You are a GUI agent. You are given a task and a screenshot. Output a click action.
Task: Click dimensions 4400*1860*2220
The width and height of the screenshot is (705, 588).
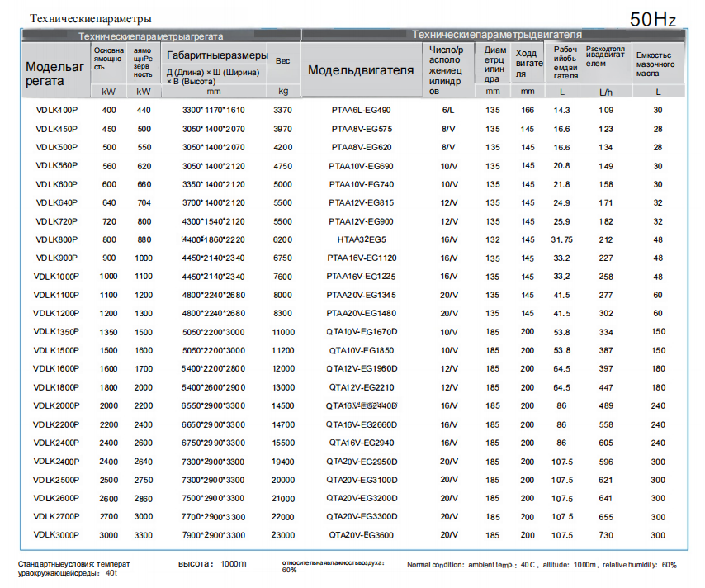(214, 239)
